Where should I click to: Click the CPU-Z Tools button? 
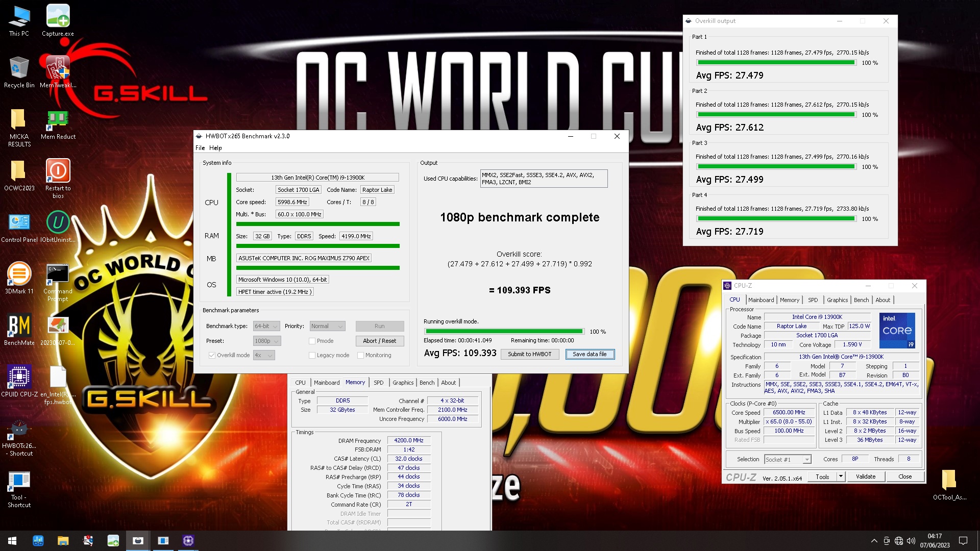(x=822, y=477)
